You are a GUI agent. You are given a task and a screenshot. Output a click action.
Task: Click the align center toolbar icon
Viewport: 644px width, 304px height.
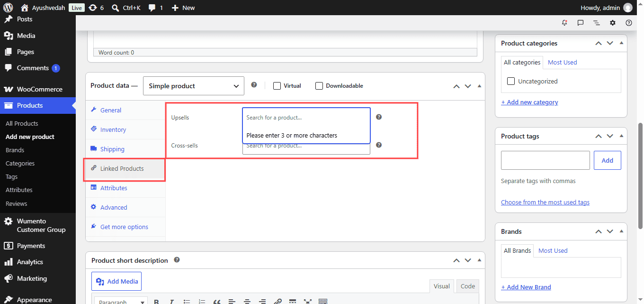point(247,301)
